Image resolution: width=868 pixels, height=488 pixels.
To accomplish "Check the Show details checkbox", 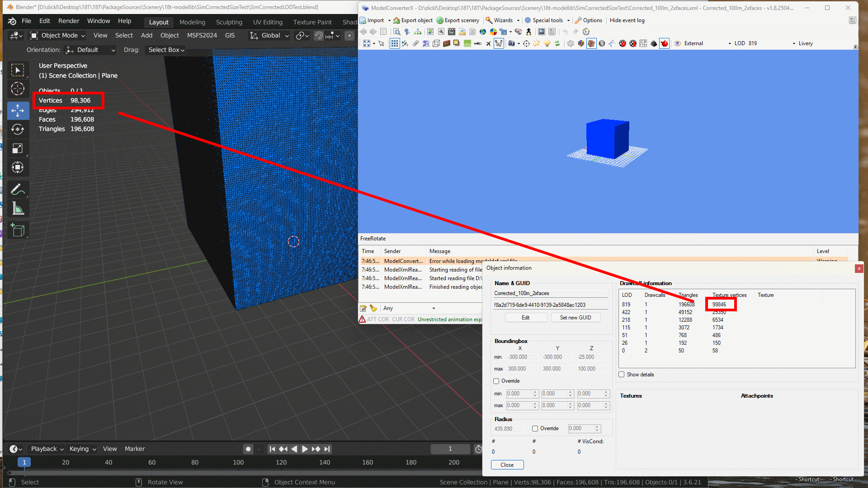I will (622, 375).
